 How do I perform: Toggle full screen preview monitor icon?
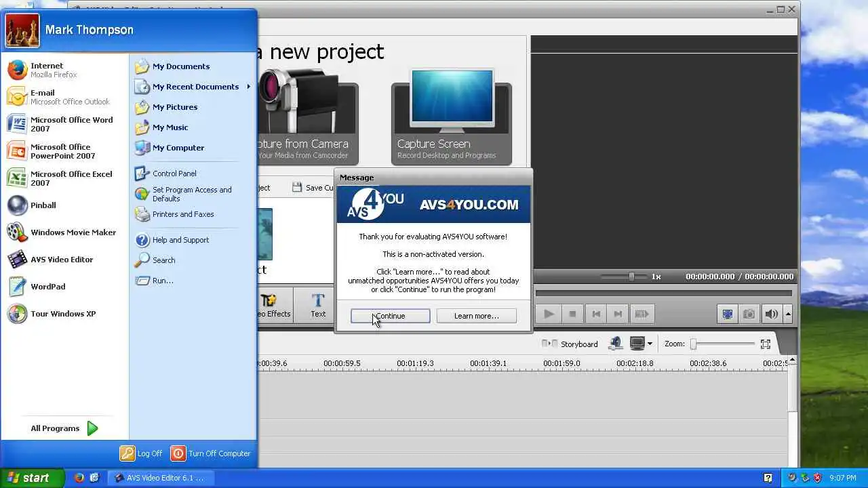(727, 314)
